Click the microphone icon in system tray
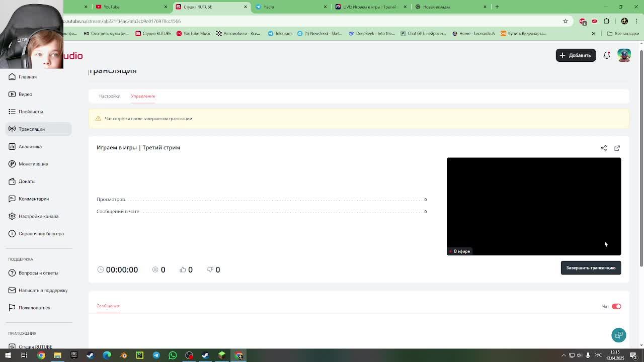Screen dimensions: 644x362 [x=587, y=355]
